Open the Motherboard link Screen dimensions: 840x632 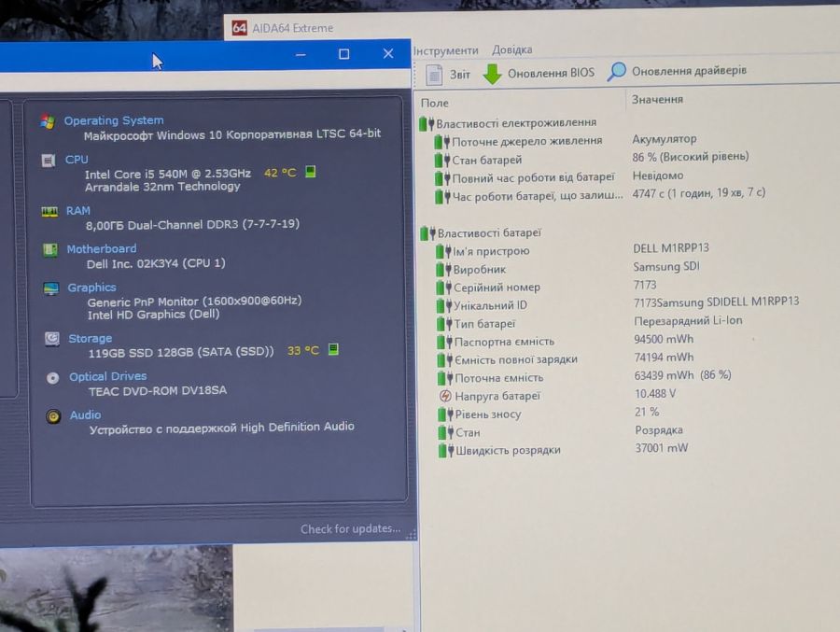coord(102,248)
